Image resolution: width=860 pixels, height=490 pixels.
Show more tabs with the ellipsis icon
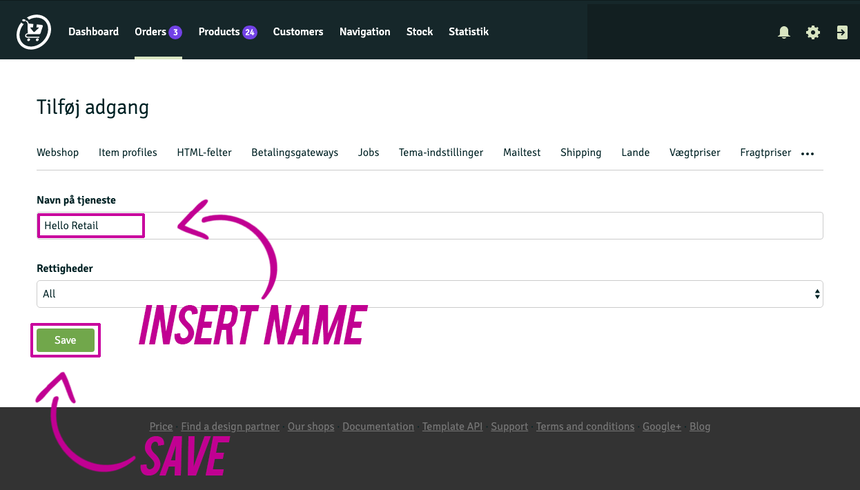[808, 154]
